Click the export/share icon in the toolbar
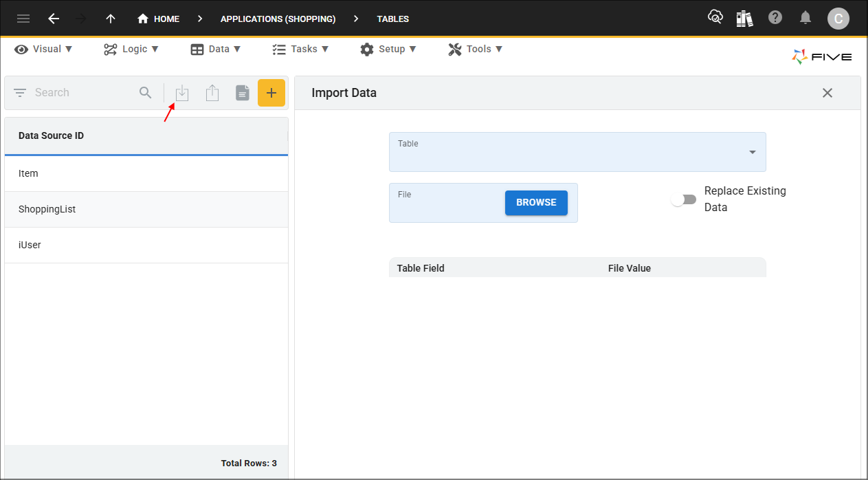This screenshot has height=480, width=868. [212, 92]
